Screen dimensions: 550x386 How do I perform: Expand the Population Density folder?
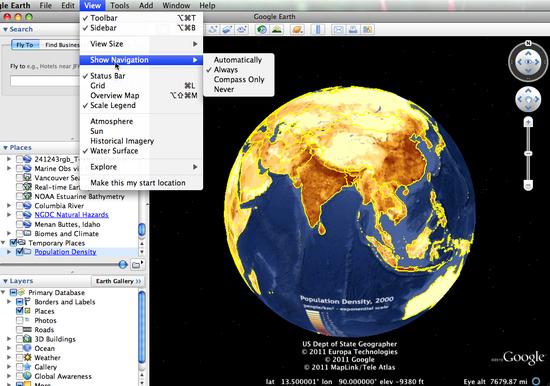tap(9, 252)
